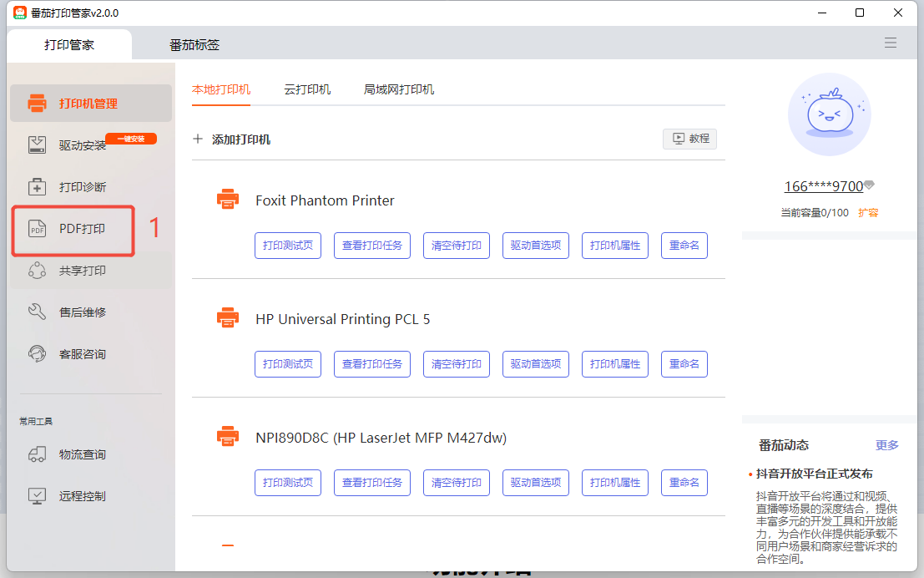This screenshot has width=924, height=578.
Task: Click the tomato avatar profile picture
Action: click(829, 114)
